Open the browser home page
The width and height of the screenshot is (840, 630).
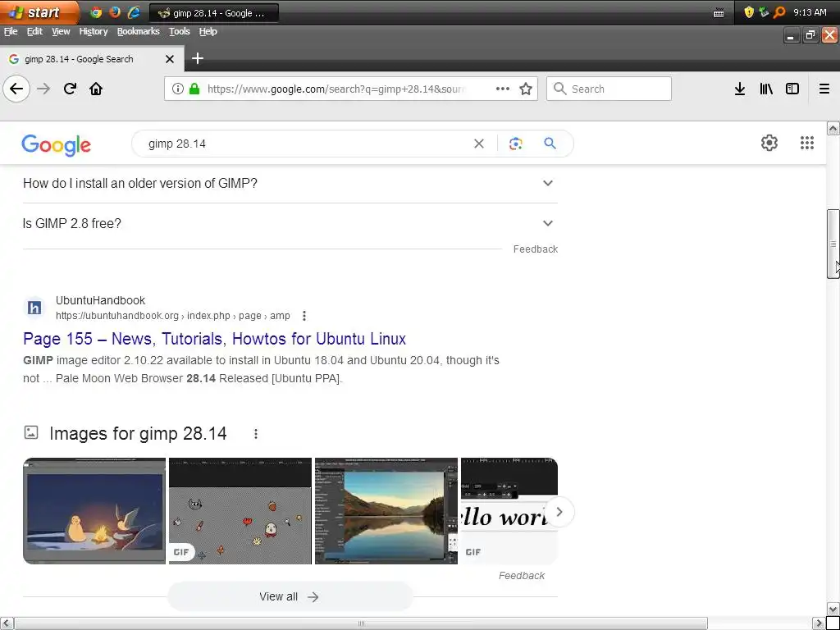coord(96,89)
